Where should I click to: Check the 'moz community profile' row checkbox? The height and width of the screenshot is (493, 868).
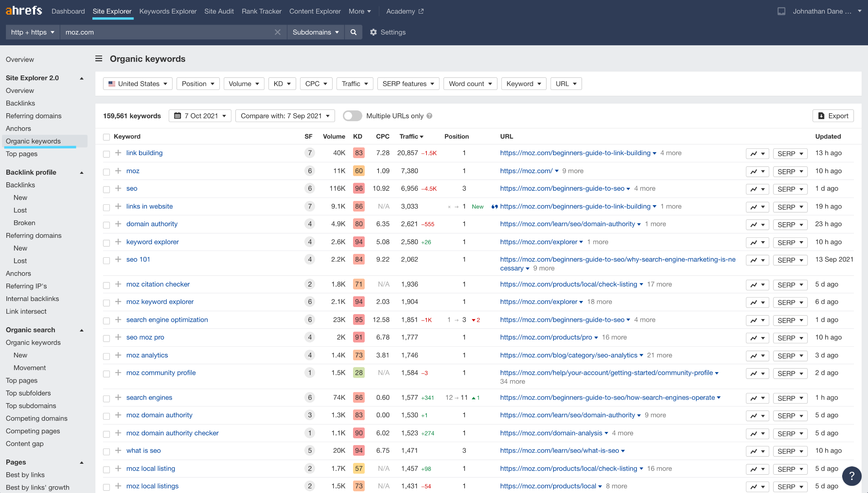106,373
